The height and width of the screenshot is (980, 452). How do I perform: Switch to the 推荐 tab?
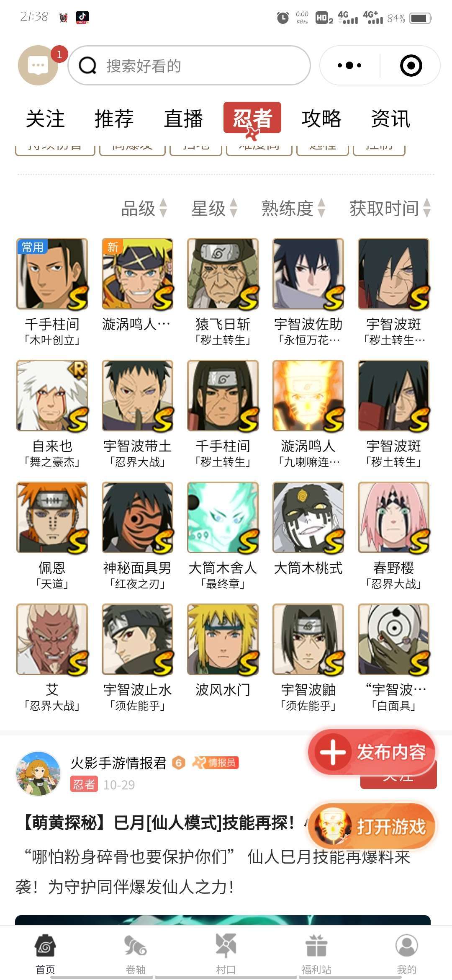pyautogui.click(x=114, y=119)
